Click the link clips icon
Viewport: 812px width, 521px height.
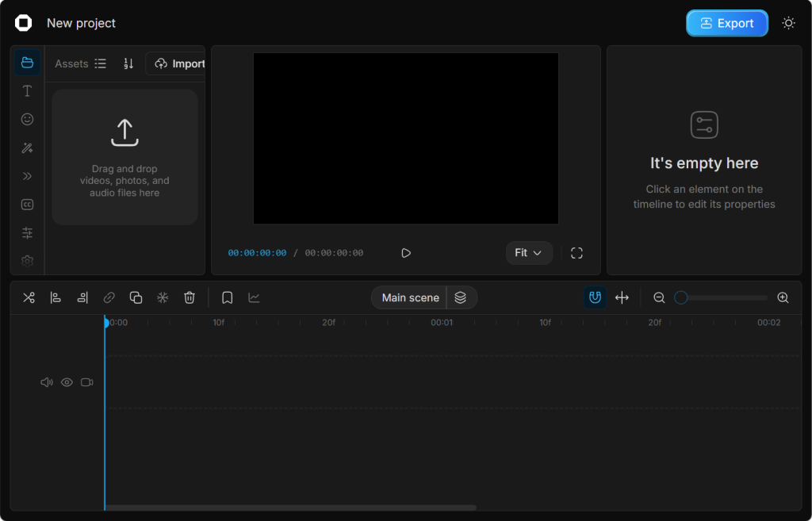(109, 298)
